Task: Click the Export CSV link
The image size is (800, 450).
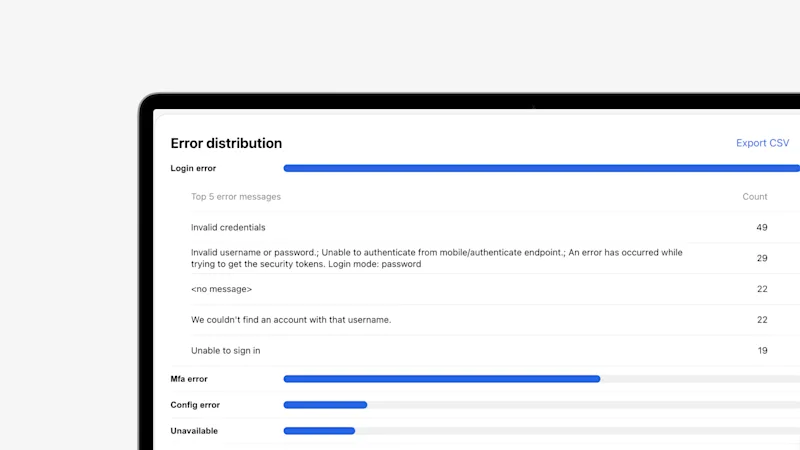Action: point(762,143)
